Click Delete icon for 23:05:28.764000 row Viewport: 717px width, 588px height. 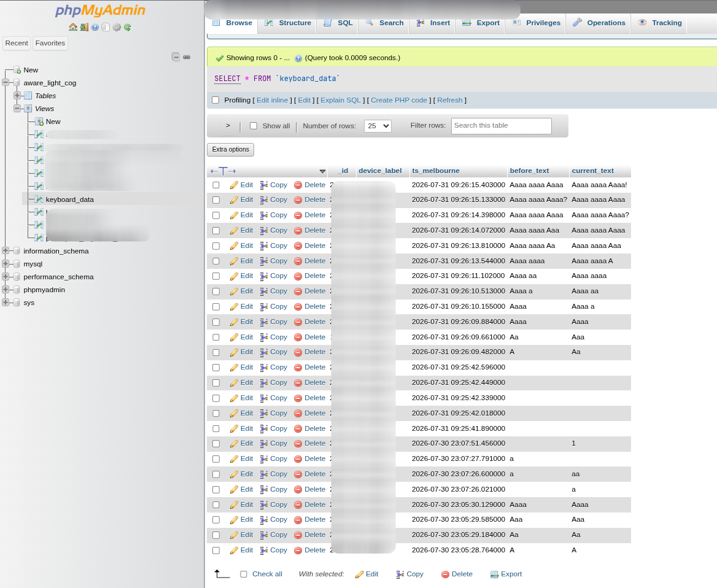[x=298, y=550]
